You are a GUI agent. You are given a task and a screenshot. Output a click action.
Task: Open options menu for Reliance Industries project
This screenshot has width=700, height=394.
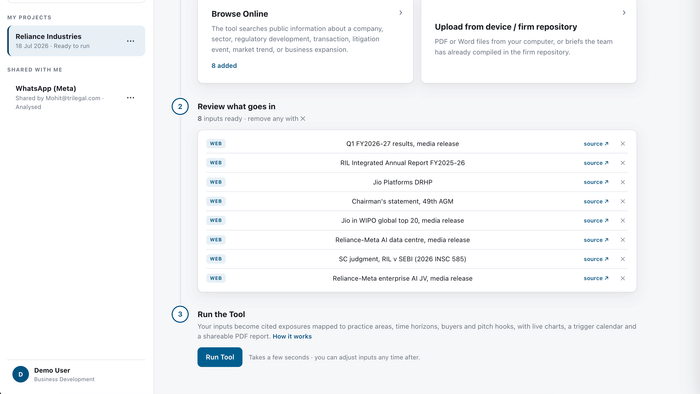coord(130,41)
